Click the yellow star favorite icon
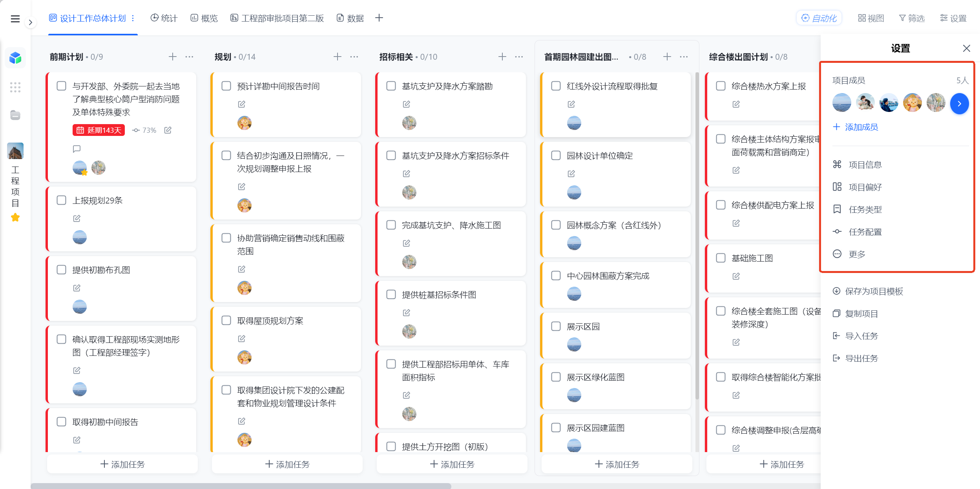 tap(15, 217)
